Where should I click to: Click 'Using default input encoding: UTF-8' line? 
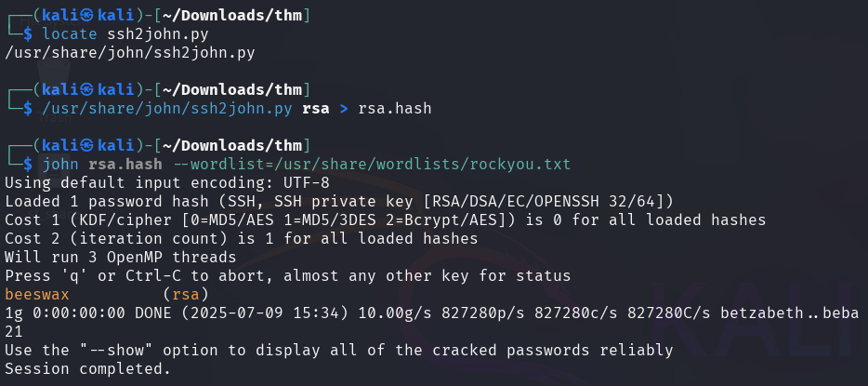pos(166,182)
